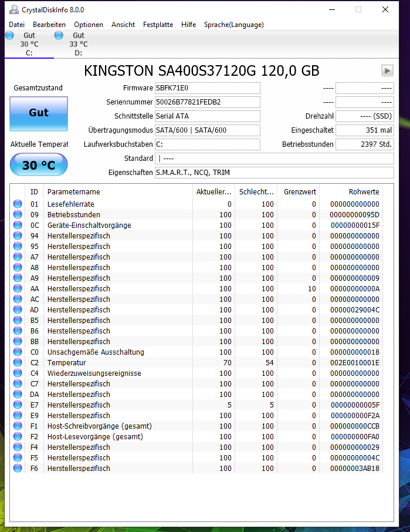Click status orb in row ID A9

click(18, 278)
